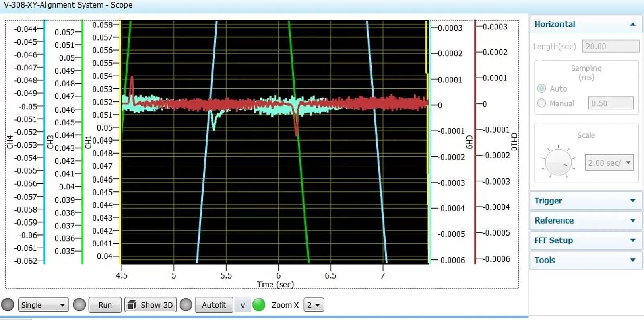Open the Zoom X factor dropdown
644x320 pixels.
pyautogui.click(x=314, y=305)
